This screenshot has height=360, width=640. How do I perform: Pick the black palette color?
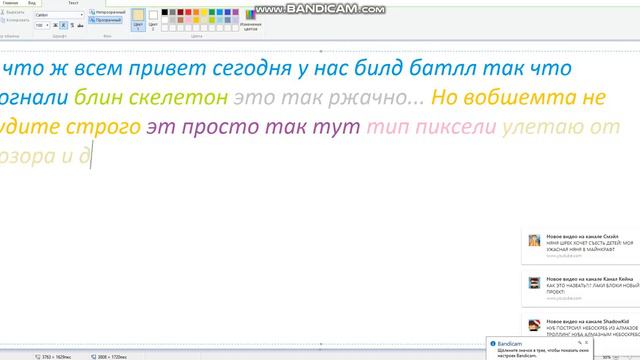tap(164, 12)
